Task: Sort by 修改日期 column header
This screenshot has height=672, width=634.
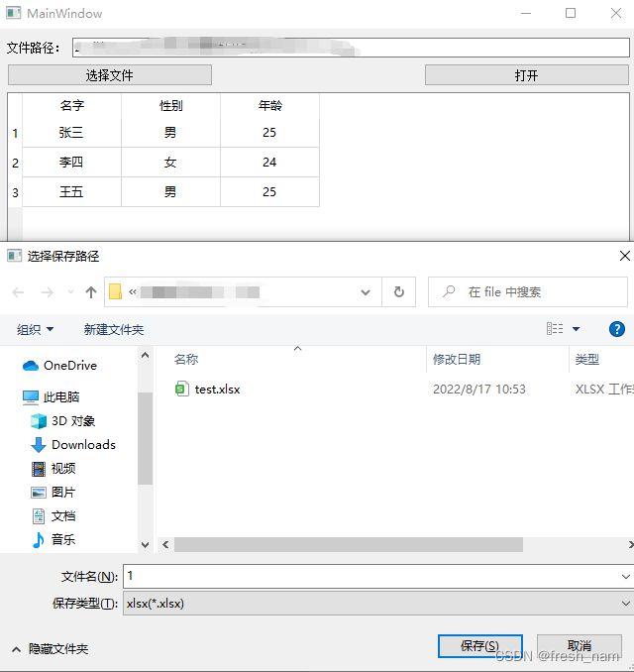Action: [457, 359]
